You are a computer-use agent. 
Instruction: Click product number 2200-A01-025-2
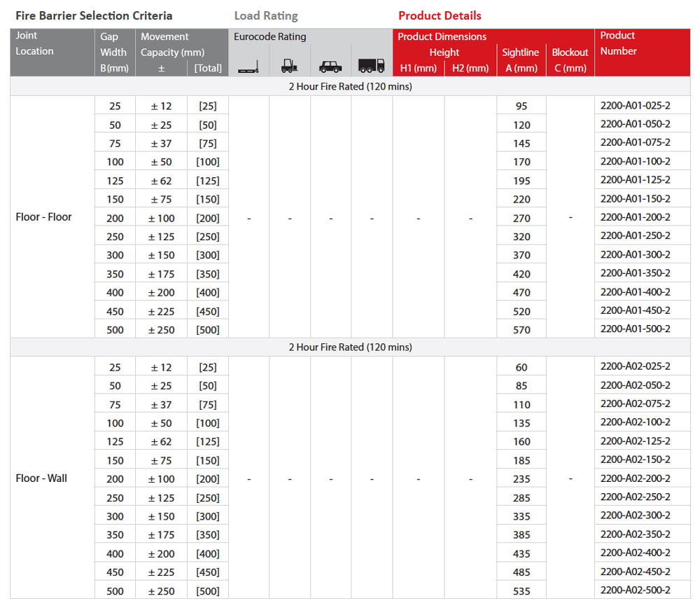635,105
